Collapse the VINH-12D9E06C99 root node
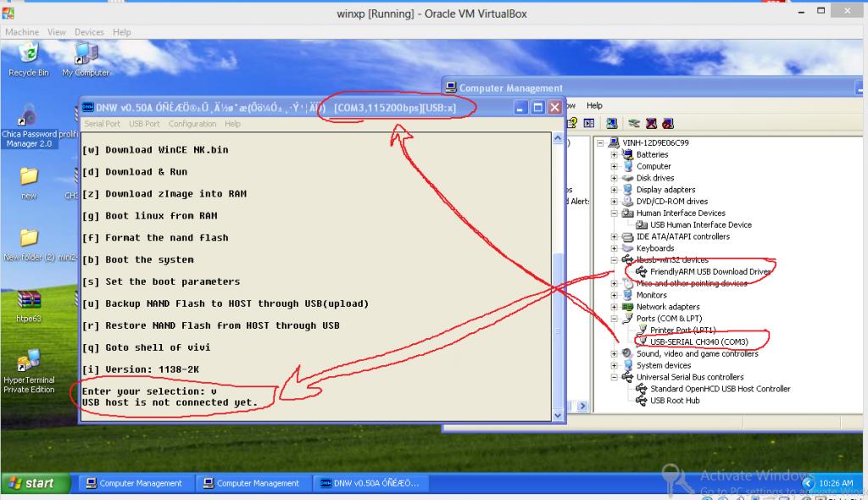Viewport: 868px width, 500px height. click(x=600, y=142)
